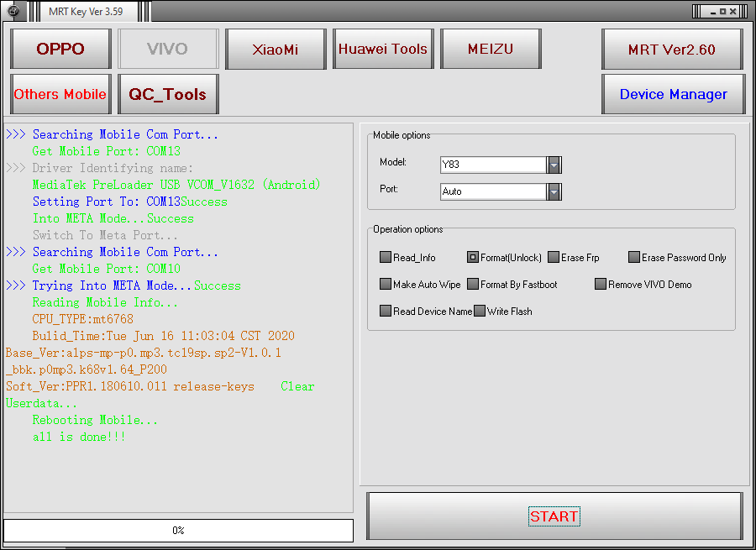This screenshot has height=550, width=756.
Task: Click the app icon in title bar
Action: point(13,11)
